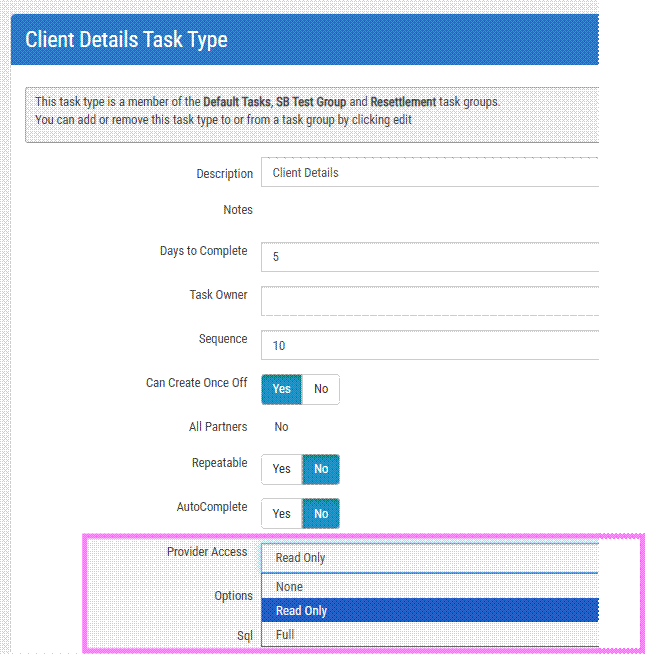The height and width of the screenshot is (654, 645).
Task: Choose Full in Provider Access list
Action: pyautogui.click(x=430, y=634)
